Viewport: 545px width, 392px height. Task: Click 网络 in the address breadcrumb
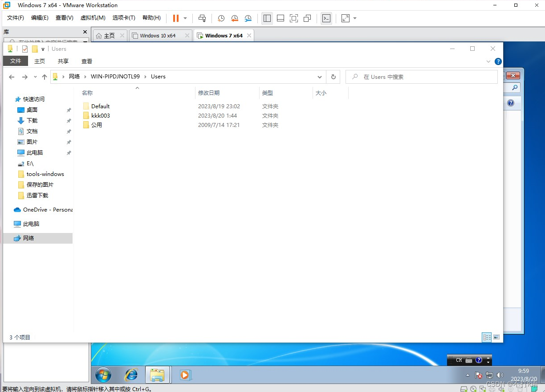tap(74, 77)
